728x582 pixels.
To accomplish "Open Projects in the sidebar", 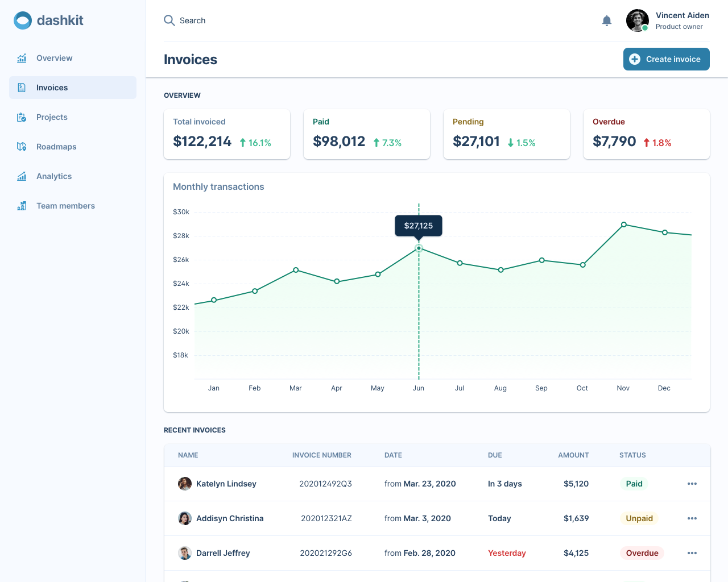I will 73,117.
